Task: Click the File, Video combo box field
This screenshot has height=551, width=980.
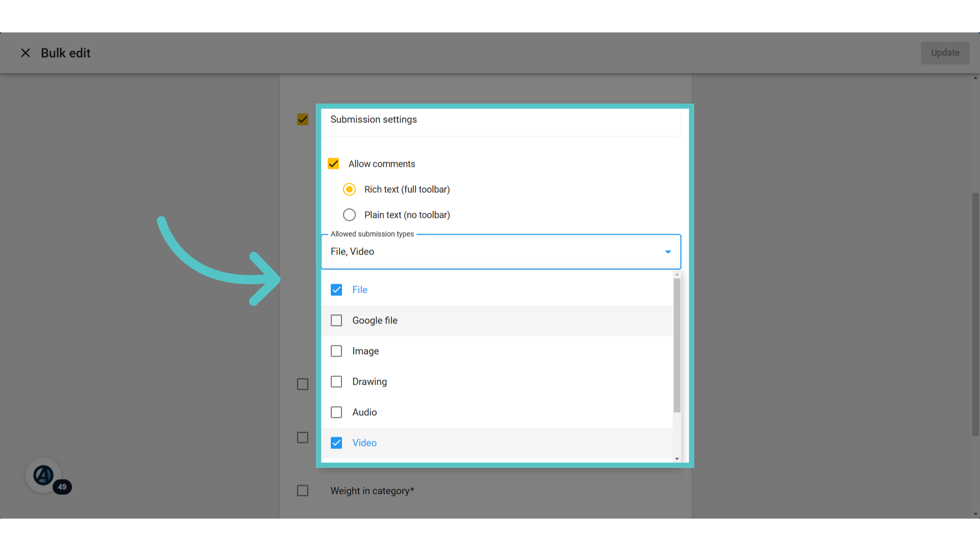Action: [x=501, y=252]
